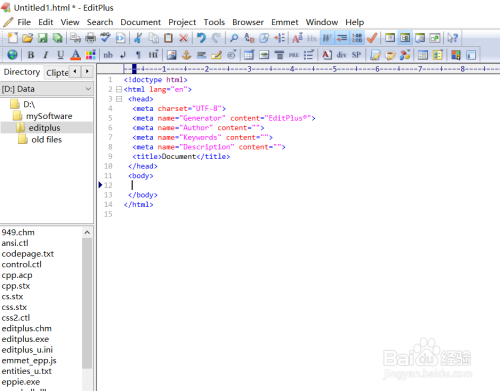
Task: Select codepage.txt in file list
Action: (x=28, y=254)
